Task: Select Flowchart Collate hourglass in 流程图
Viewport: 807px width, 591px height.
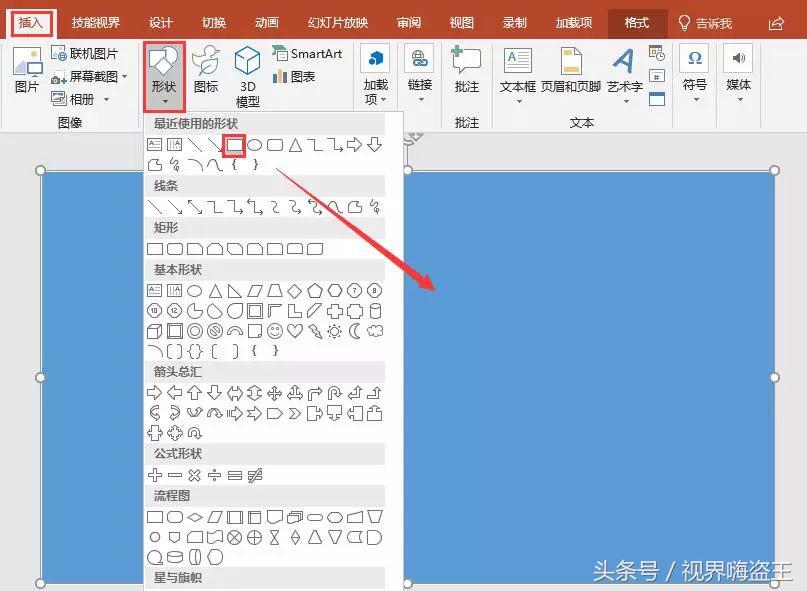Action: click(275, 537)
